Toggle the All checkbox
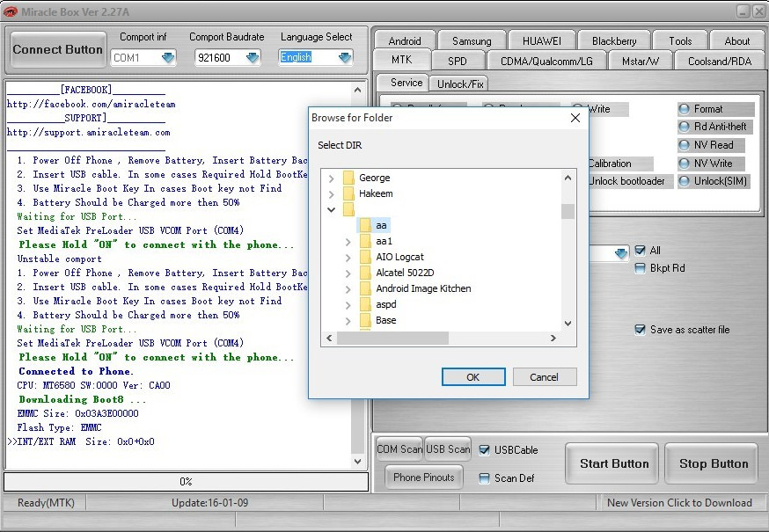This screenshot has height=532, width=769. pyautogui.click(x=640, y=251)
